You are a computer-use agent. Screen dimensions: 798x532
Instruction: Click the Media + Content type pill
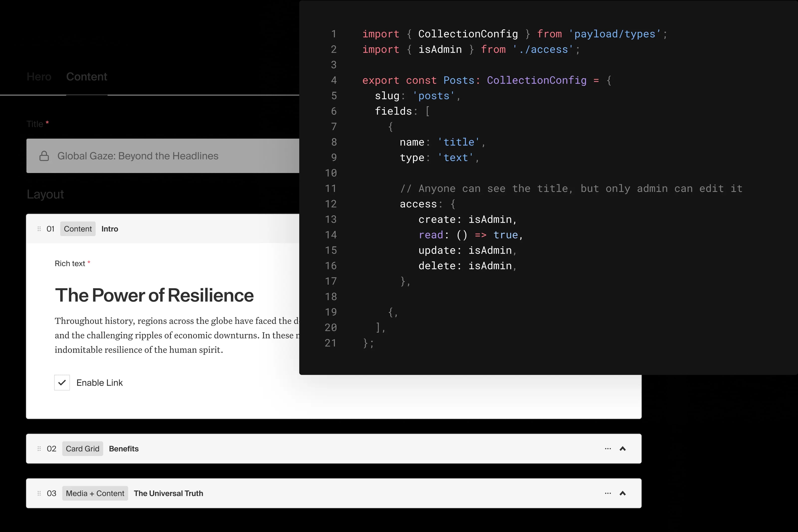95,493
